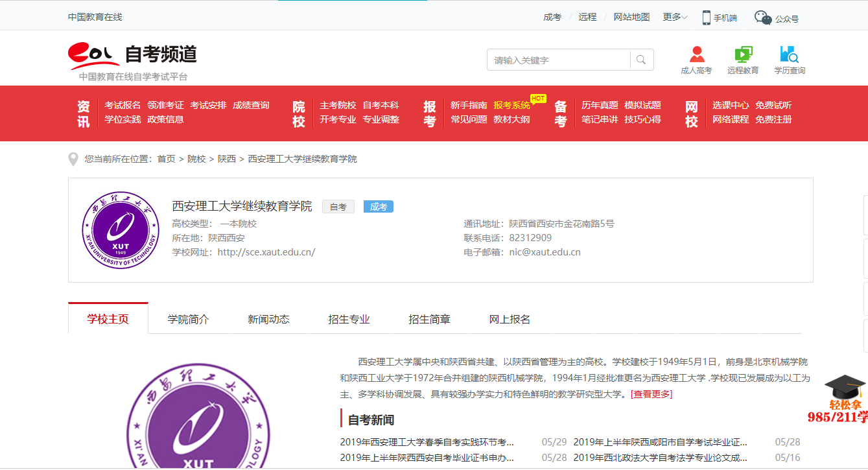
Task: Open news 2019年西安理工大学春季自考实践环节考
Action: (x=427, y=442)
